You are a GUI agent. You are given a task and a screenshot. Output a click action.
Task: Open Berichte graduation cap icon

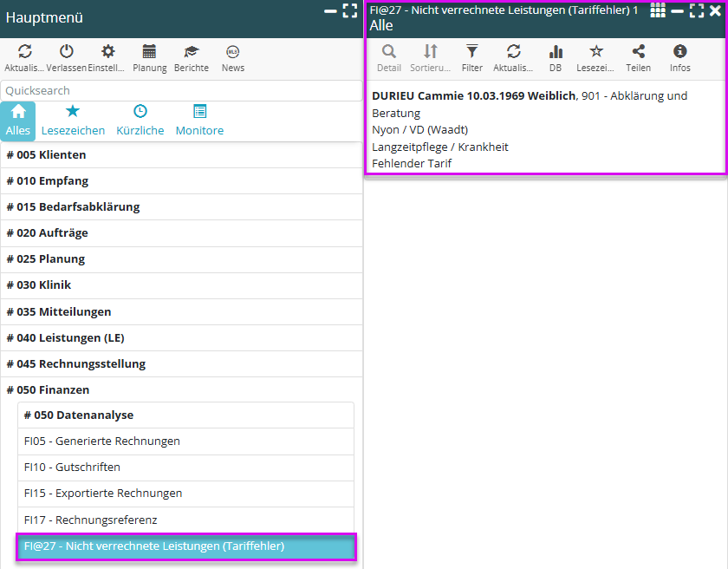coord(191,52)
